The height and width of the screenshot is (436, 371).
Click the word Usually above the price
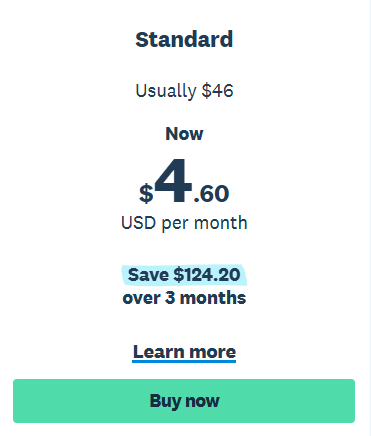coord(166,91)
